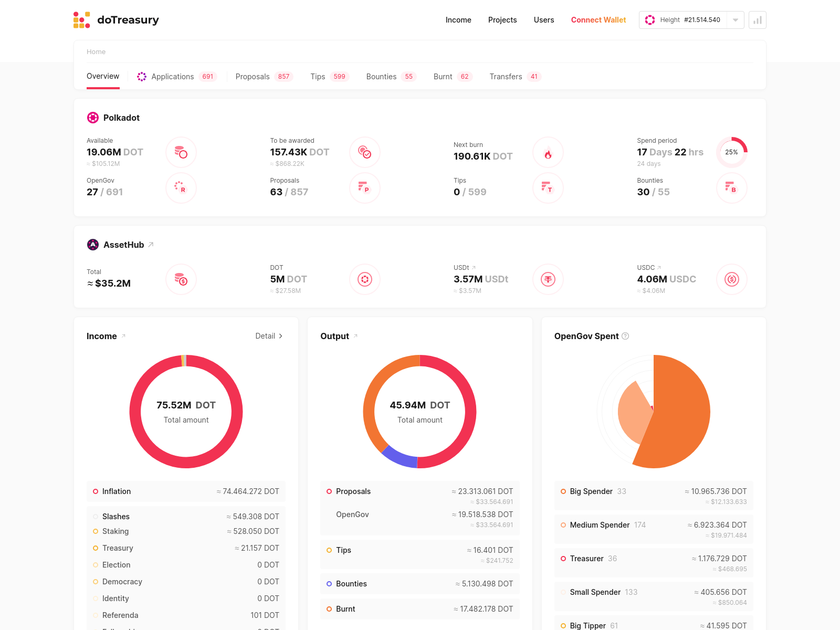Click the AssetHub logo icon
Viewport: 840px width, 630px height.
[x=93, y=245]
